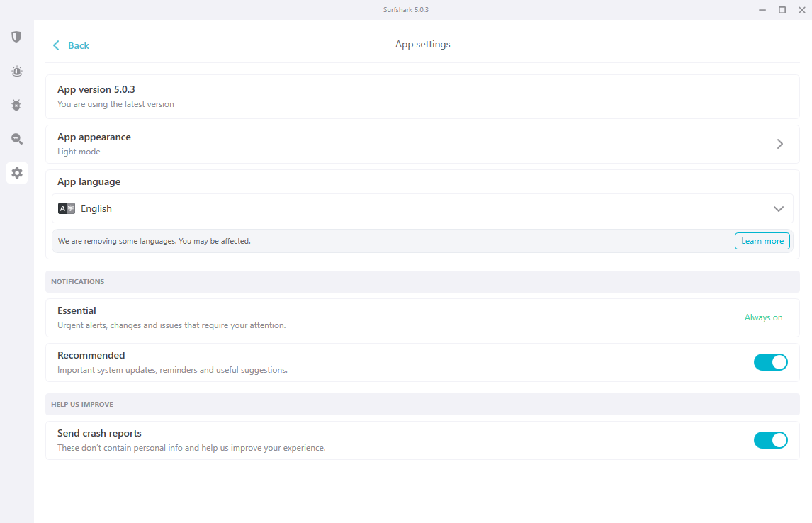Screen dimensions: 812x523
Task: Open Surfshark Alert siren icon in sidebar
Action: (x=16, y=71)
